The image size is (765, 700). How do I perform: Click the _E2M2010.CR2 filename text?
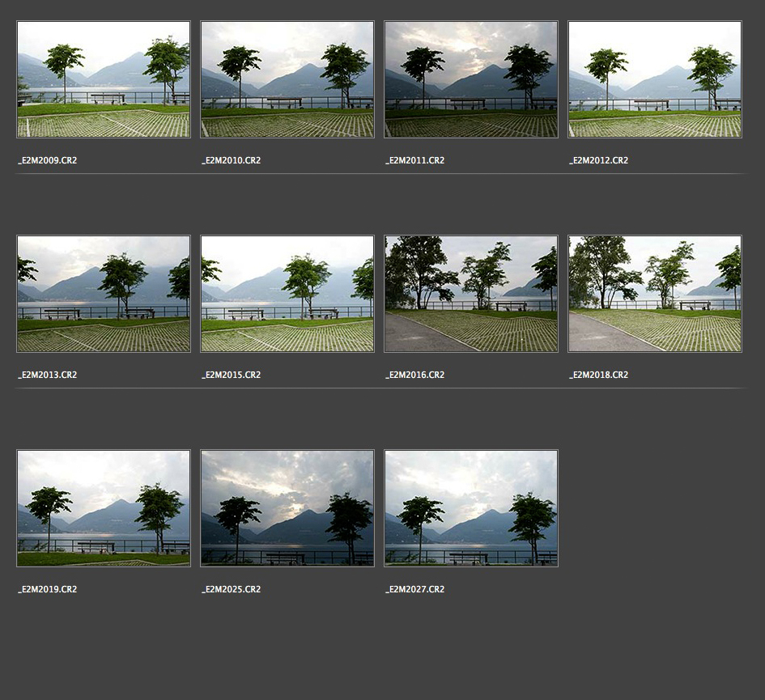click(x=232, y=160)
